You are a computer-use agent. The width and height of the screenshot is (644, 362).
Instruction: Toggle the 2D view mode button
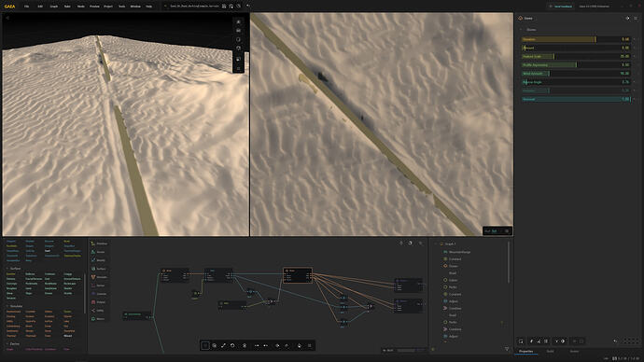coord(494,231)
